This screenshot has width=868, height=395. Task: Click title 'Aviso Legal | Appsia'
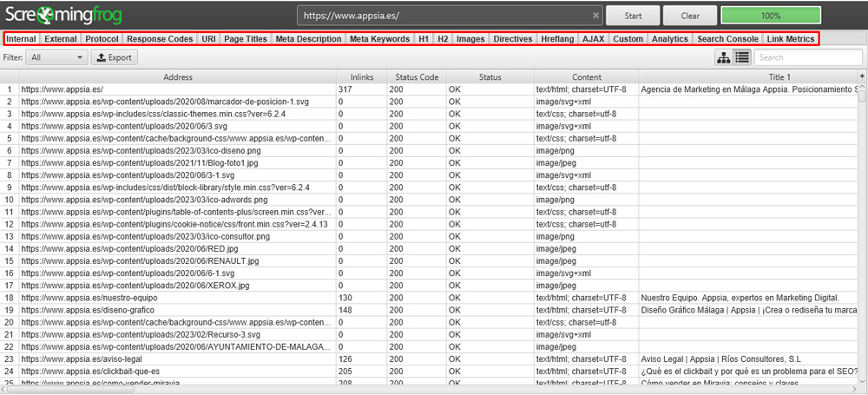721,359
